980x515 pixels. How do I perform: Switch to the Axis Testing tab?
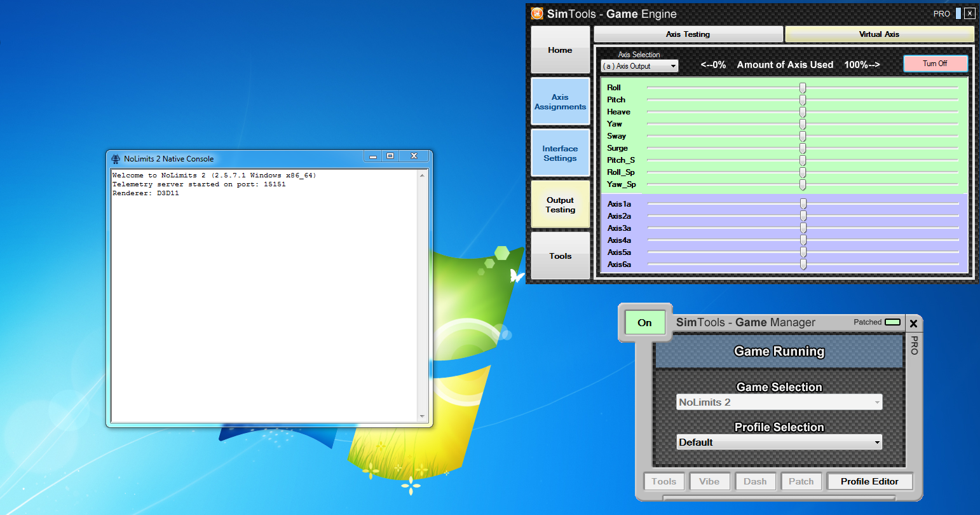point(688,34)
